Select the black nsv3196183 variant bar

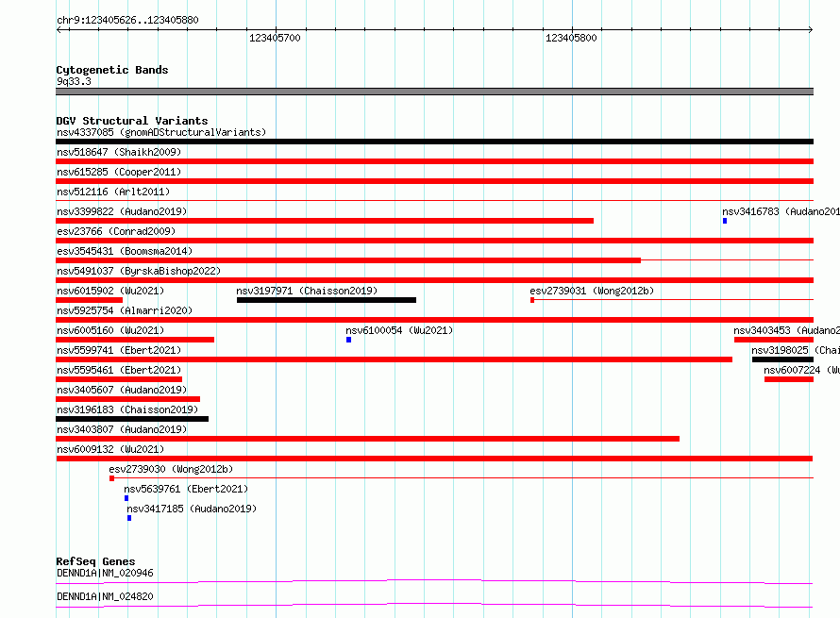point(132,419)
